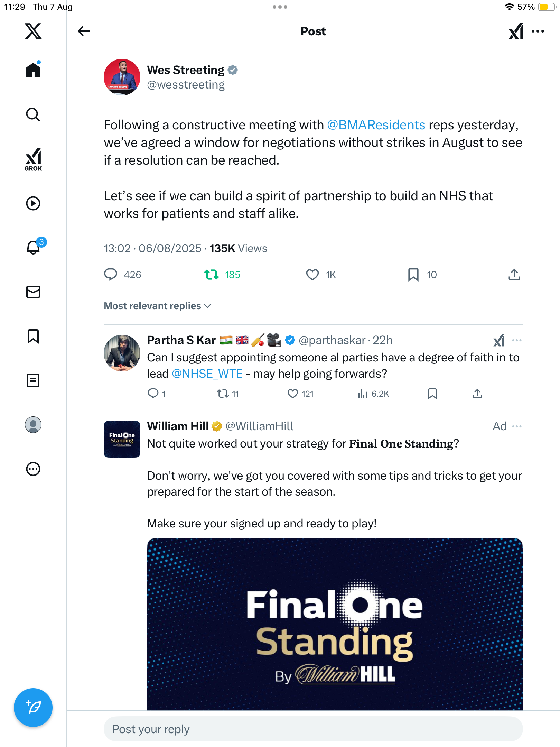Open the Notifications bell
This screenshot has height=747, width=560.
[x=34, y=247]
